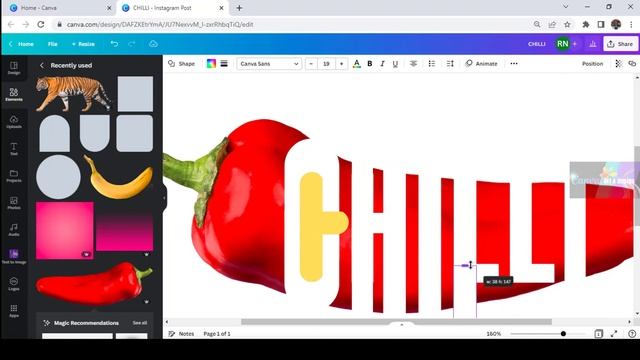The image size is (640, 360).
Task: Select the banana image thumbnail
Action: click(118, 176)
